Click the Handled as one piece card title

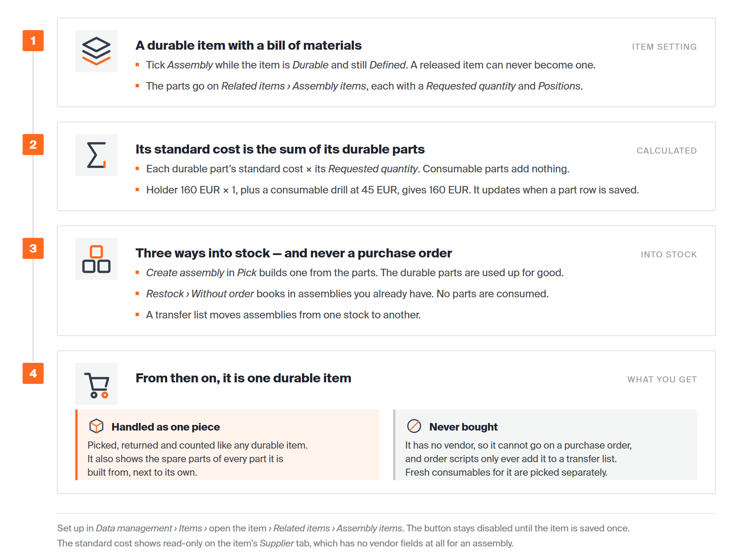tap(166, 427)
